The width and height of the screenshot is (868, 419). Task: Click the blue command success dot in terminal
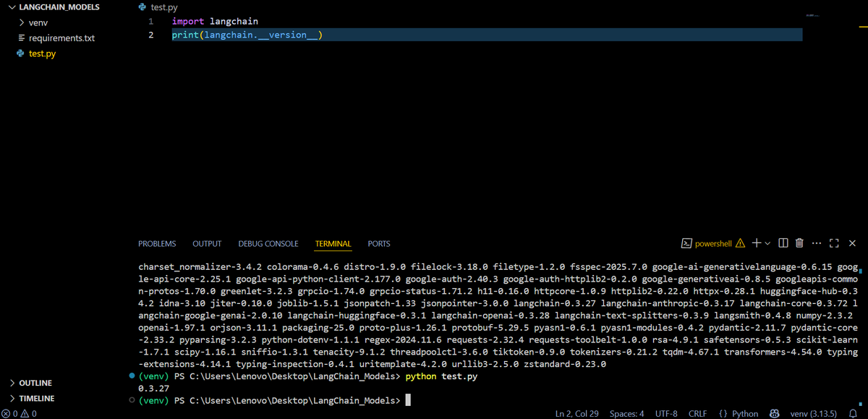coord(131,376)
